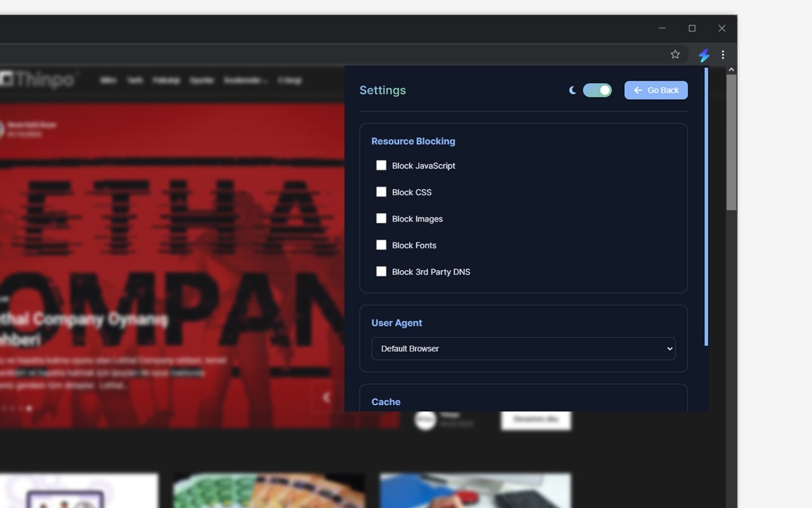Open Chrome's three-dot menu
Viewport: 812px width, 508px height.
723,55
